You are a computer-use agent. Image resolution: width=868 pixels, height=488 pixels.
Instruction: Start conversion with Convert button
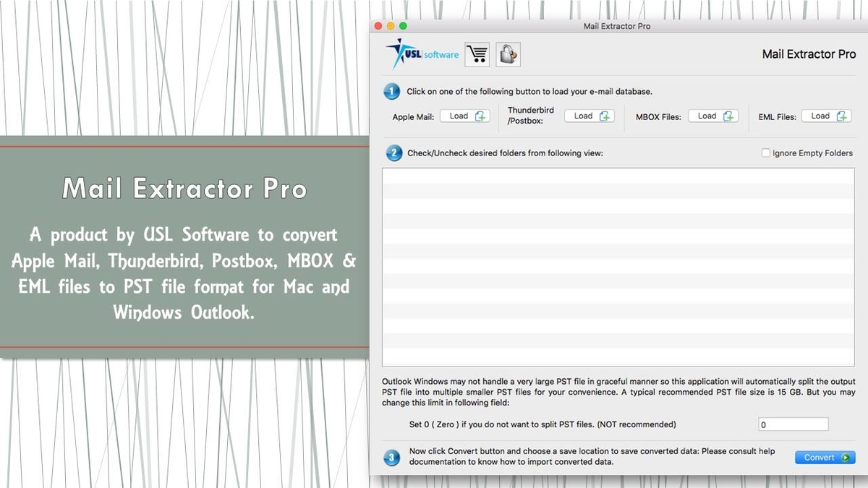coord(825,458)
